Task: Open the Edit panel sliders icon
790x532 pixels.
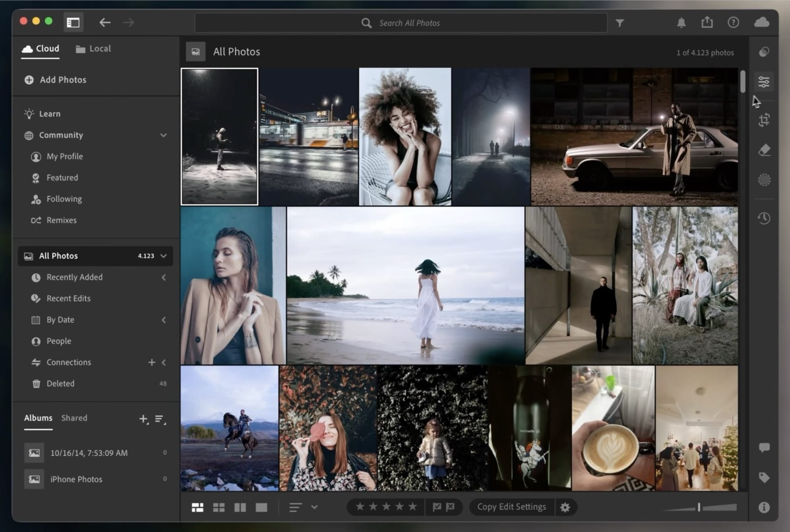Action: click(764, 81)
